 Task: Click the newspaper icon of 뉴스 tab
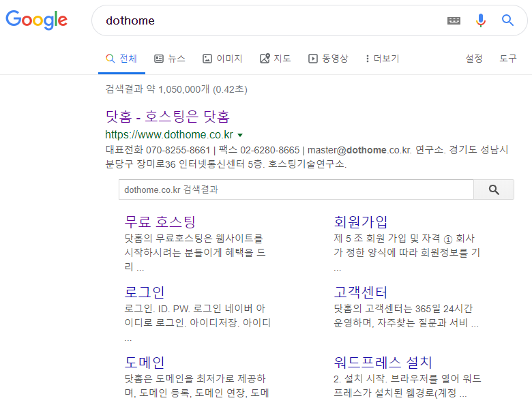pyautogui.click(x=159, y=59)
